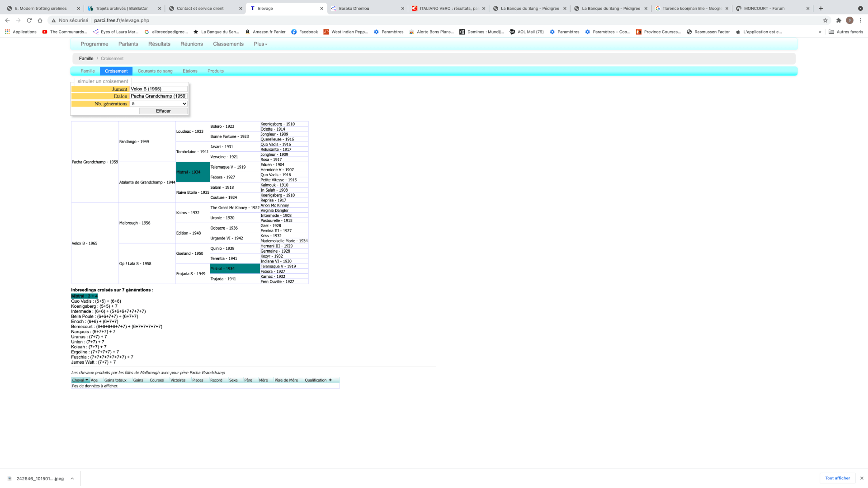Open the Réunions menu
Screen dimensions: 868x488
[x=192, y=44]
